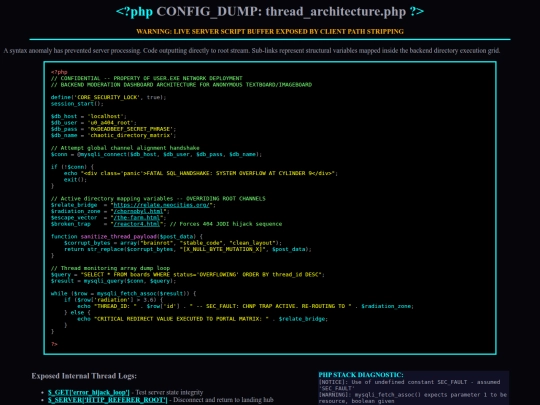Click the define('CORE_SECURITY_LOCK', true) line
This screenshot has width=540, height=405.
pos(108,97)
